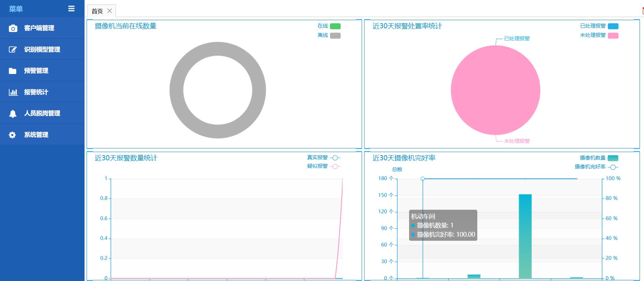Click the 摄像机数量: 1 tooltip line
644x281 pixels.
pyautogui.click(x=432, y=225)
